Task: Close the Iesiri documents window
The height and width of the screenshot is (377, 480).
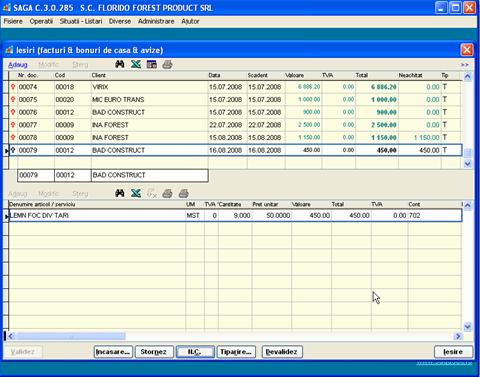Action: click(467, 50)
